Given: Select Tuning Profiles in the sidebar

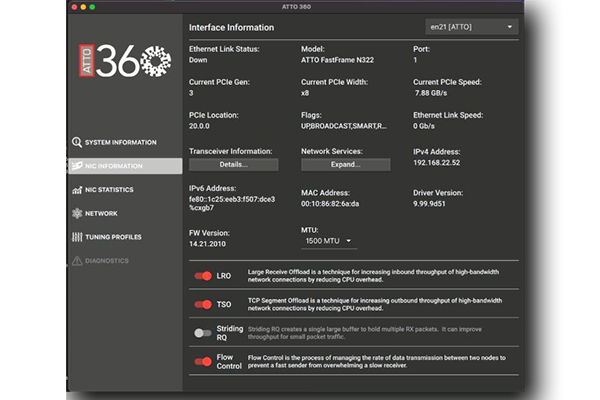Looking at the screenshot, I should [x=112, y=238].
